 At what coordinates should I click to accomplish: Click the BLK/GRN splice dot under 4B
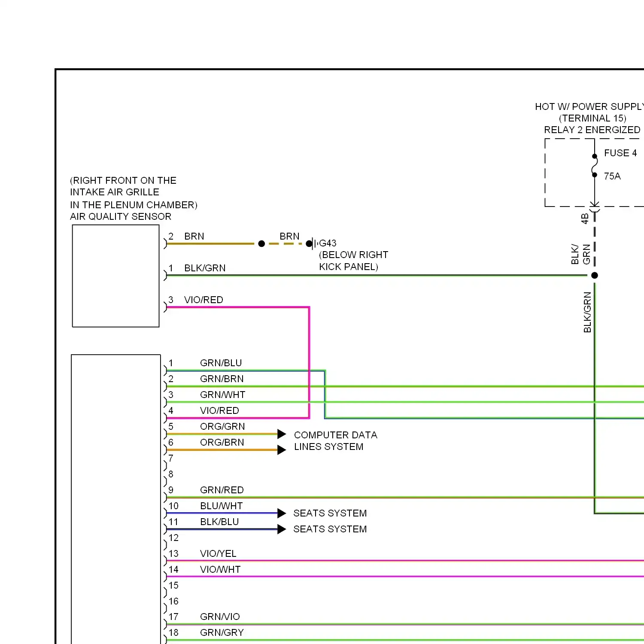595,275
